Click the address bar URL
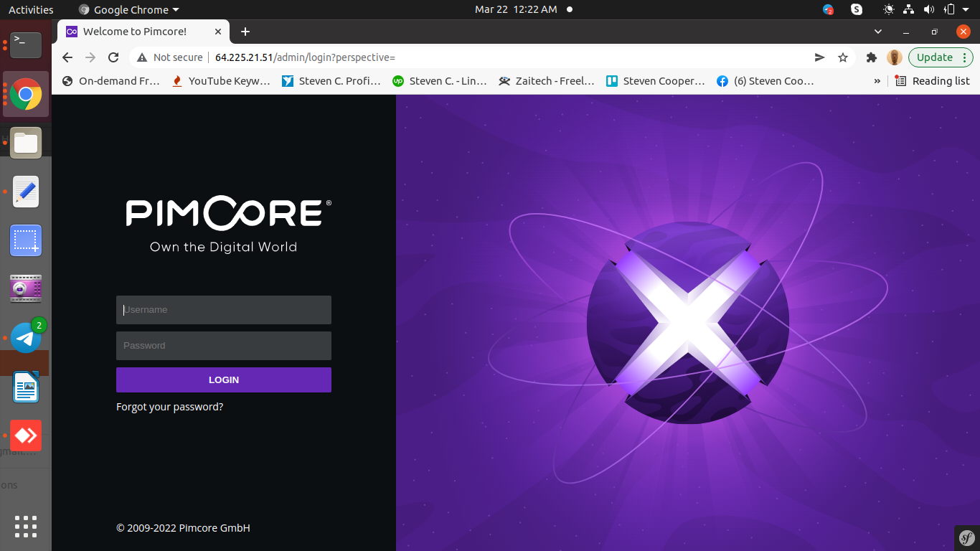The height and width of the screenshot is (551, 980). click(305, 57)
